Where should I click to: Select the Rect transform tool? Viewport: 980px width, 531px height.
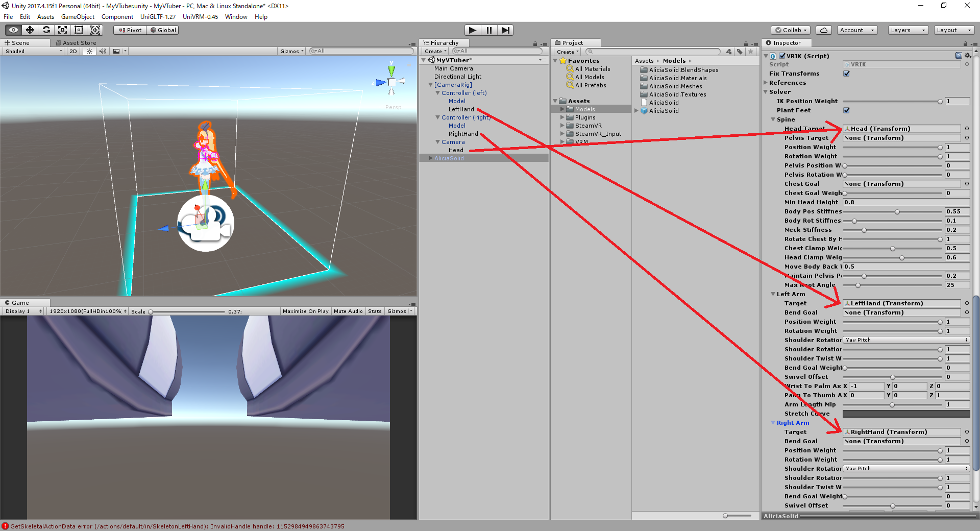pos(79,30)
